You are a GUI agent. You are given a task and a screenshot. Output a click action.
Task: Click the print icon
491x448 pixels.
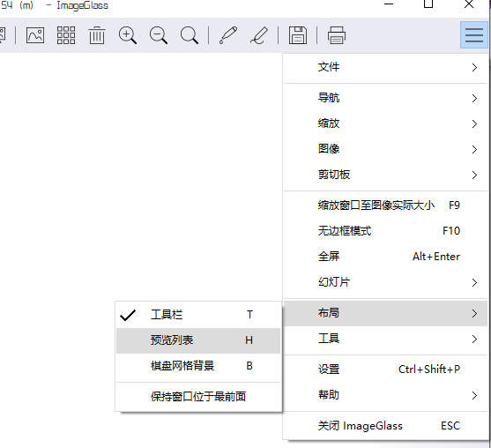[337, 35]
